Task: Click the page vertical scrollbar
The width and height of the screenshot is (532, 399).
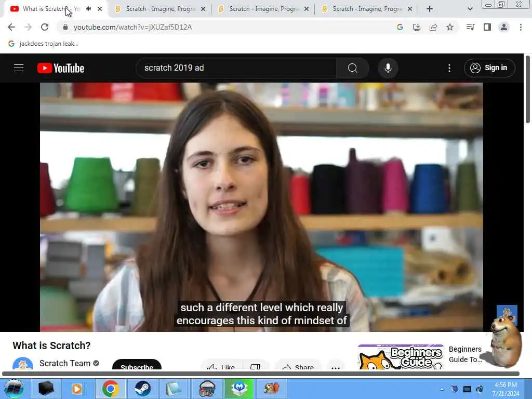Action: (528, 90)
